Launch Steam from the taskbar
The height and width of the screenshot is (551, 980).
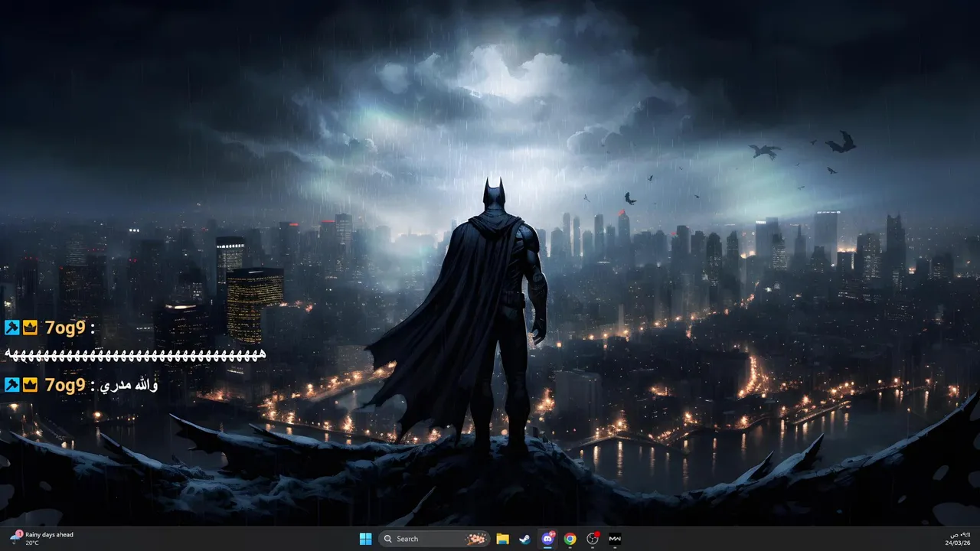click(524, 539)
